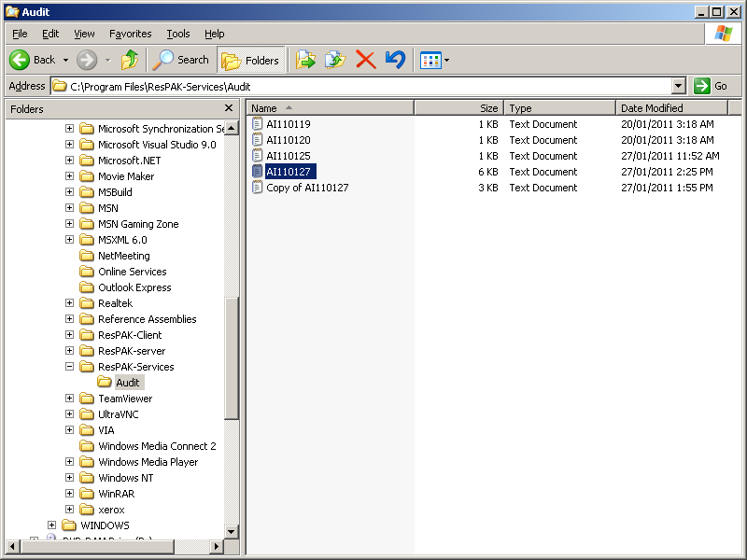Go up one folder level
The width and height of the screenshot is (747, 560).
click(x=130, y=60)
